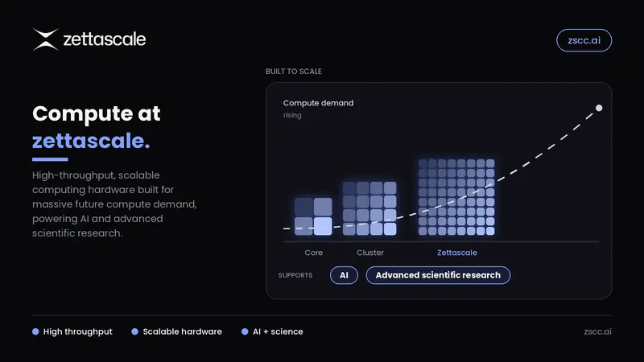Click the Scalable hardware bullet dot
Viewport: 644px width, 362px height.
[x=134, y=331]
